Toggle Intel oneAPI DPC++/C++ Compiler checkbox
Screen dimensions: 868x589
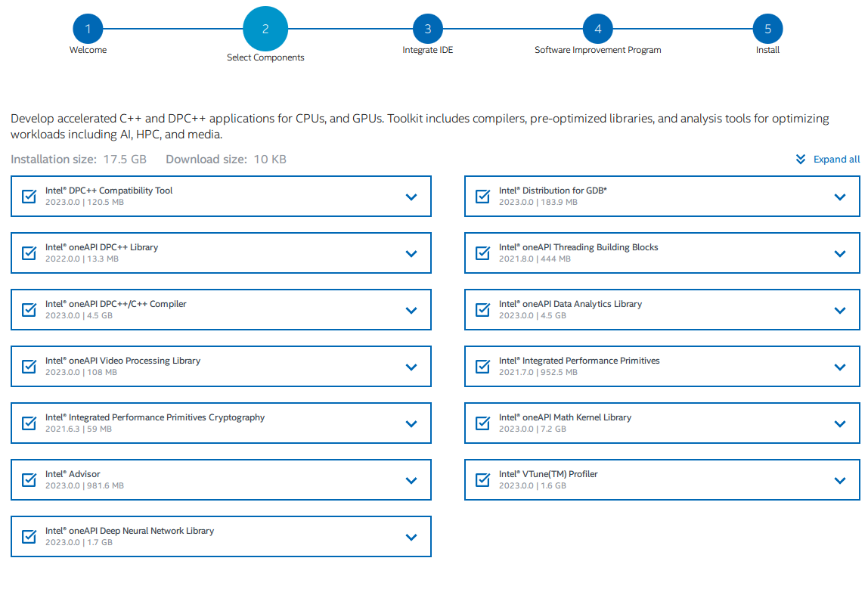(29, 309)
